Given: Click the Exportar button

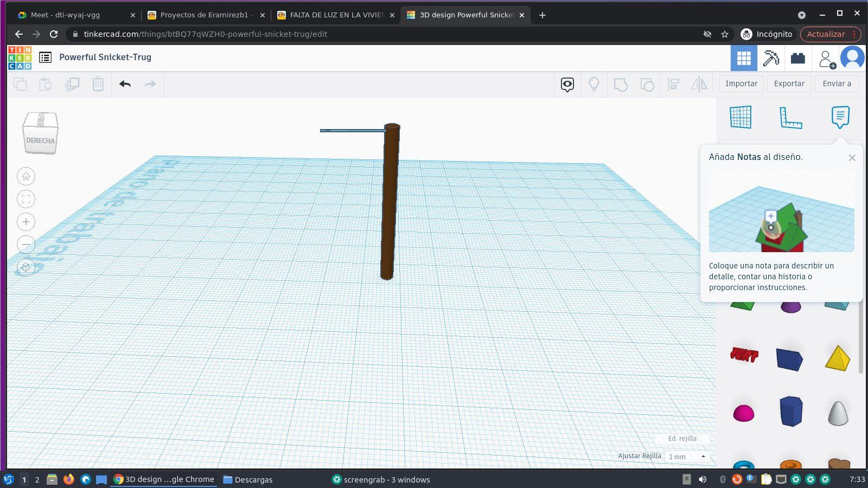Looking at the screenshot, I should (789, 84).
